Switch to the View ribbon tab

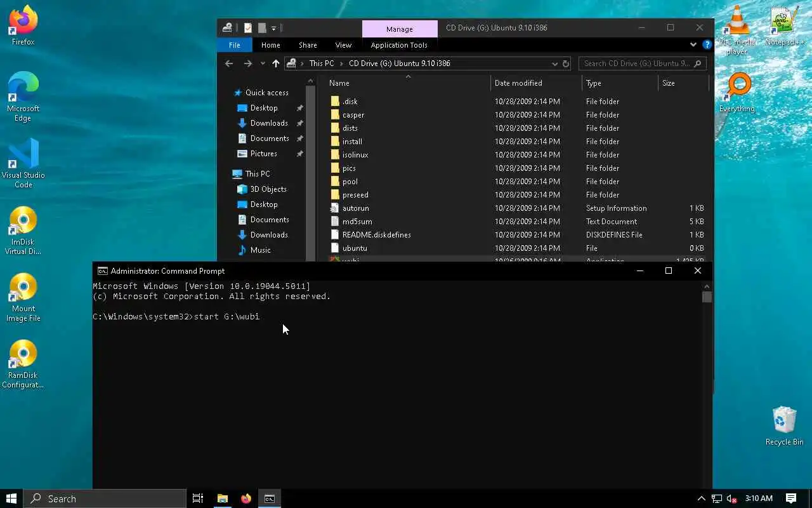click(343, 45)
